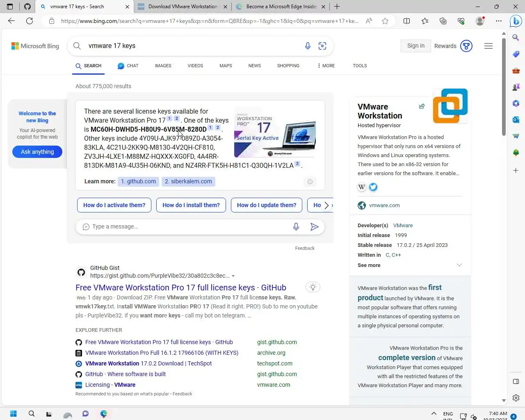Switch to Download VMware Workstation browser tab
Image resolution: width=525 pixels, height=420 pixels.
pyautogui.click(x=183, y=7)
